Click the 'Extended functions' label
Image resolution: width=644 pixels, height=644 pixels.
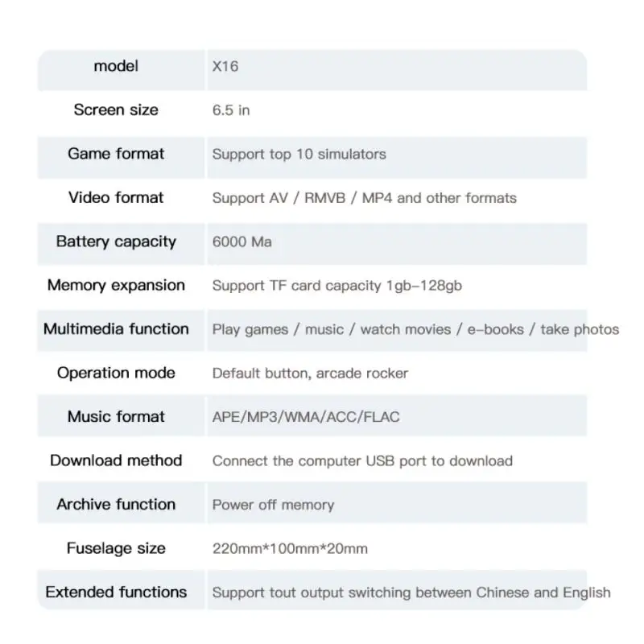(x=116, y=592)
